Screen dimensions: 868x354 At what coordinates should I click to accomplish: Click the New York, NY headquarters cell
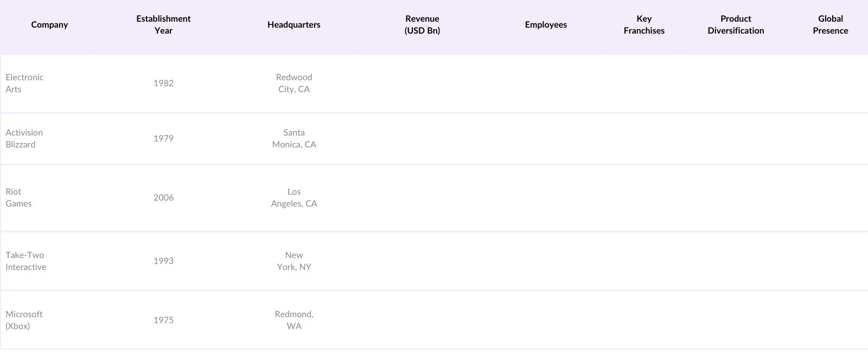click(293, 261)
